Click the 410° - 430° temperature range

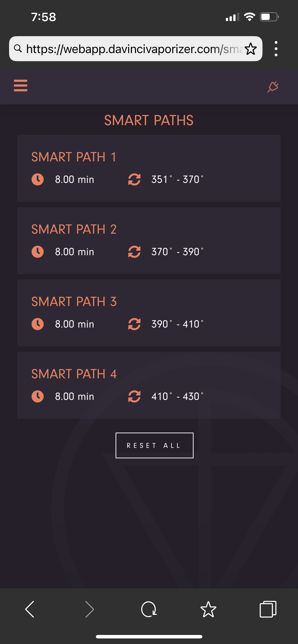177,396
